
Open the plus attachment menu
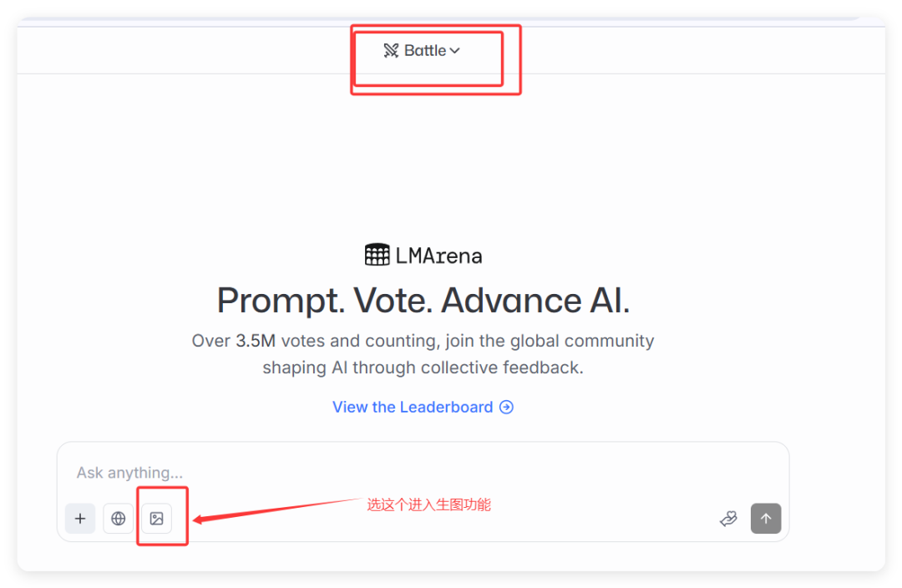coord(80,519)
